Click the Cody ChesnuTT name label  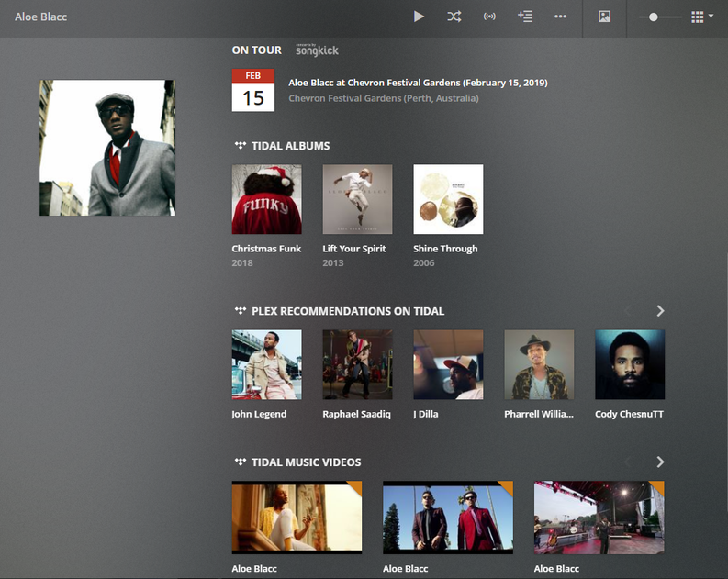[x=629, y=415]
